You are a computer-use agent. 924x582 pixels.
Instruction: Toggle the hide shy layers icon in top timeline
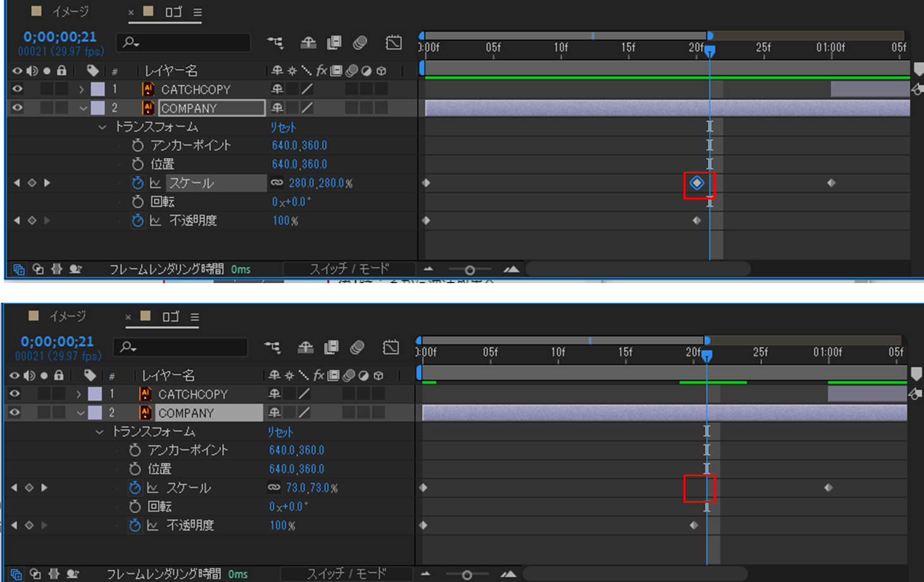coord(308,42)
